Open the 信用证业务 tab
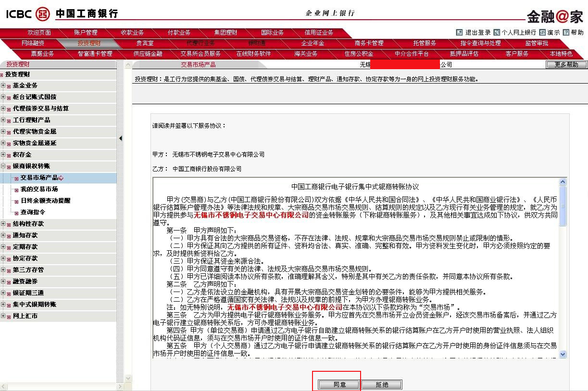Screen dimensions: 588x391 pos(319,33)
